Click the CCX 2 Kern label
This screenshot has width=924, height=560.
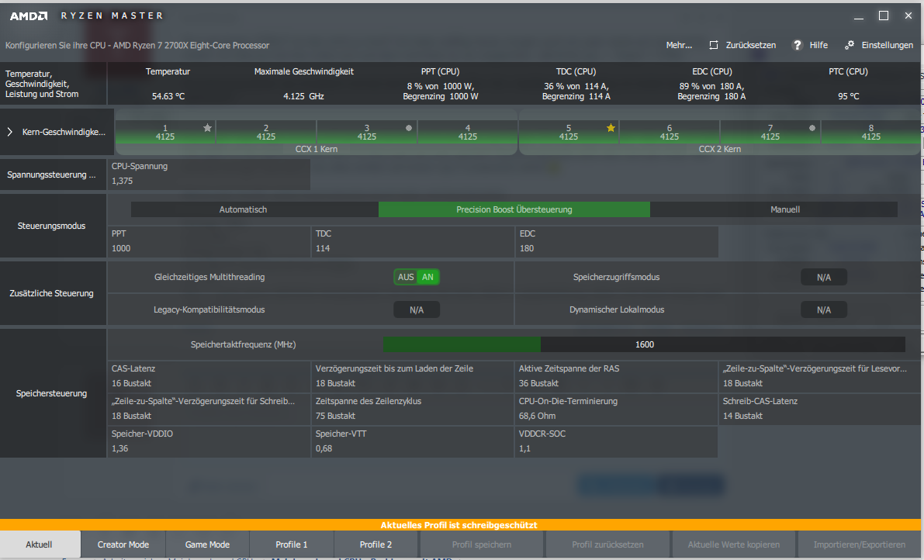pyautogui.click(x=719, y=149)
